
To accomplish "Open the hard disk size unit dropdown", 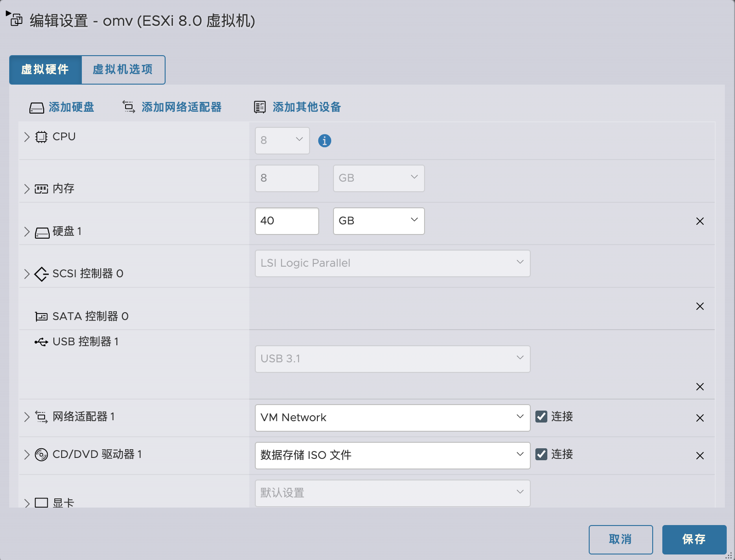I will (378, 221).
